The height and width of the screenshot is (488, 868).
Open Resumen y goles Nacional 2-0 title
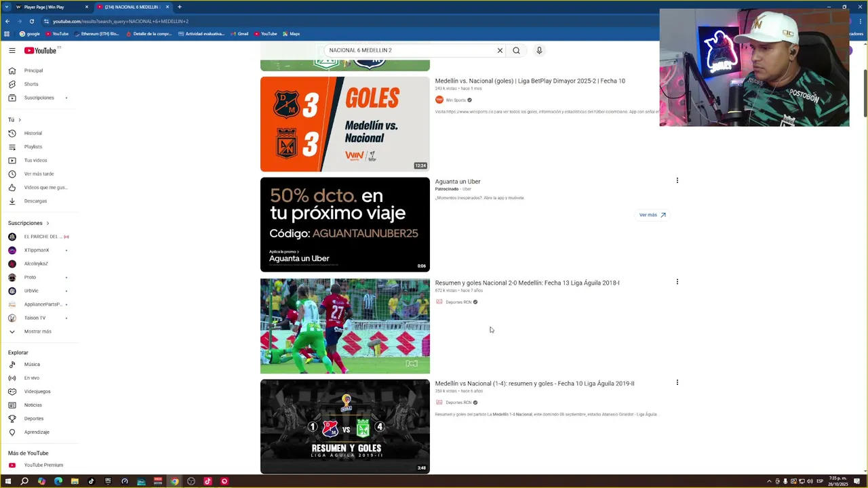coord(527,283)
